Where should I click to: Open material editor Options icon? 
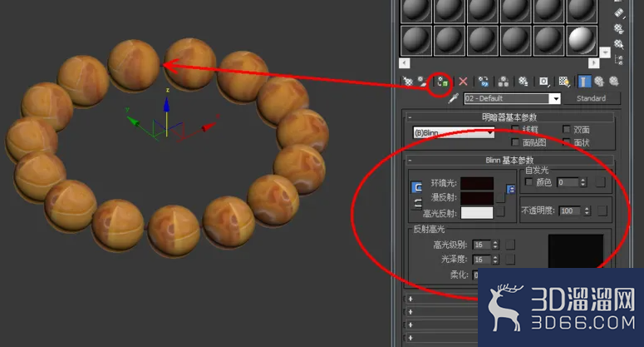(x=618, y=28)
